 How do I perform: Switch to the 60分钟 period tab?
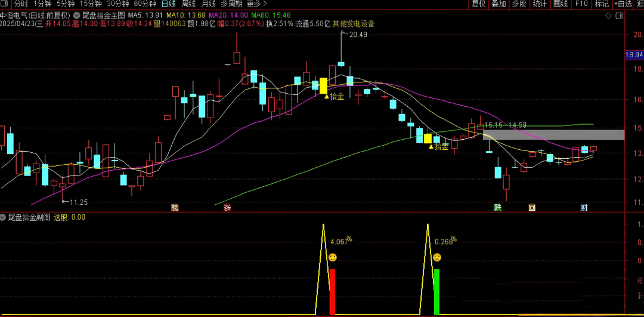(x=145, y=4)
